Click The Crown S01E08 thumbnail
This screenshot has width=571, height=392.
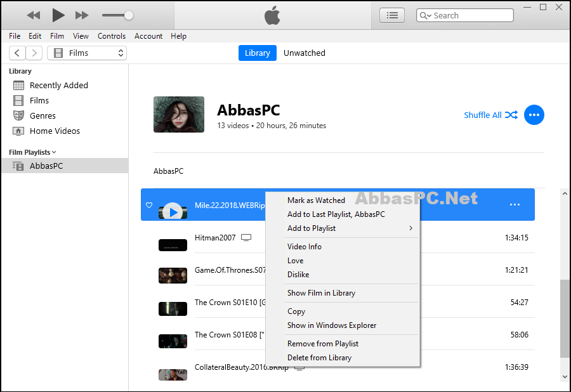173,341
